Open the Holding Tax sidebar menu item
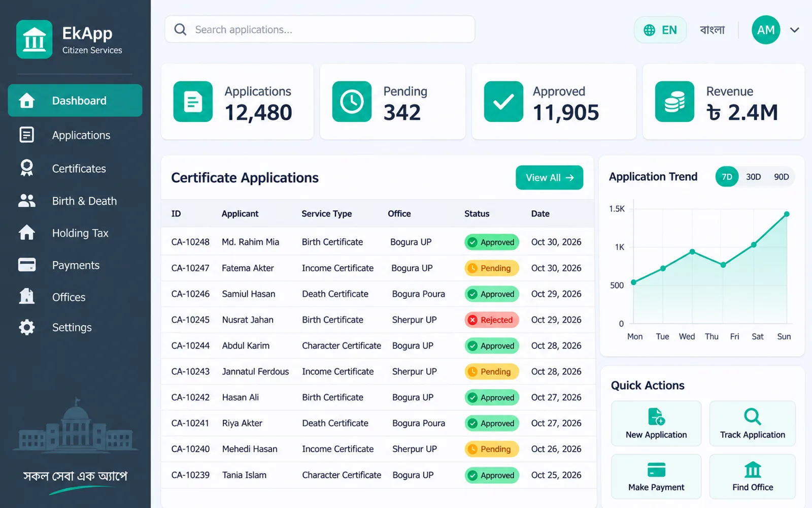This screenshot has width=812, height=508. 75,233
